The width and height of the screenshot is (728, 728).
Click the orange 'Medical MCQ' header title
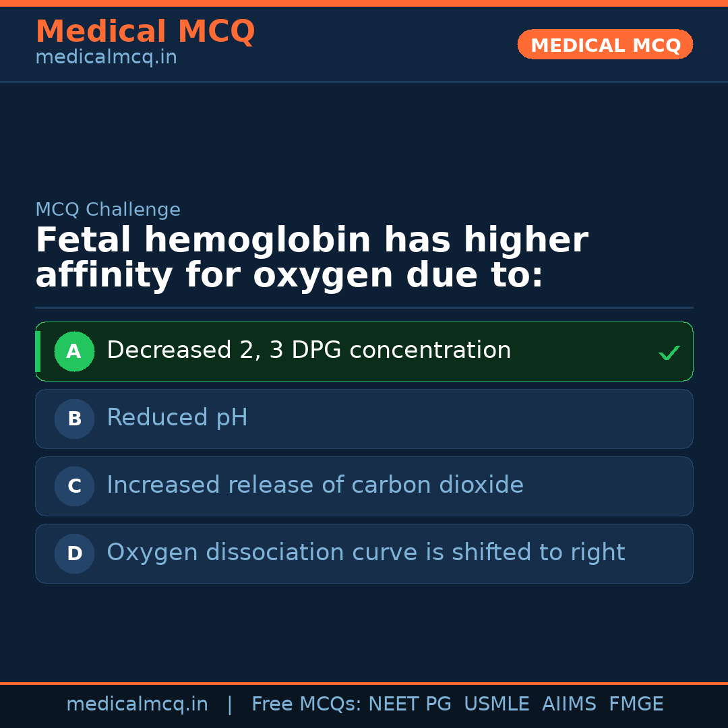[x=145, y=32]
